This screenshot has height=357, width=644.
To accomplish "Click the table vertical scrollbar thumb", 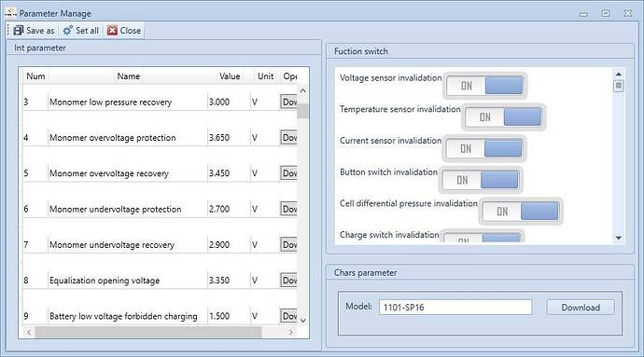I will tap(302, 111).
